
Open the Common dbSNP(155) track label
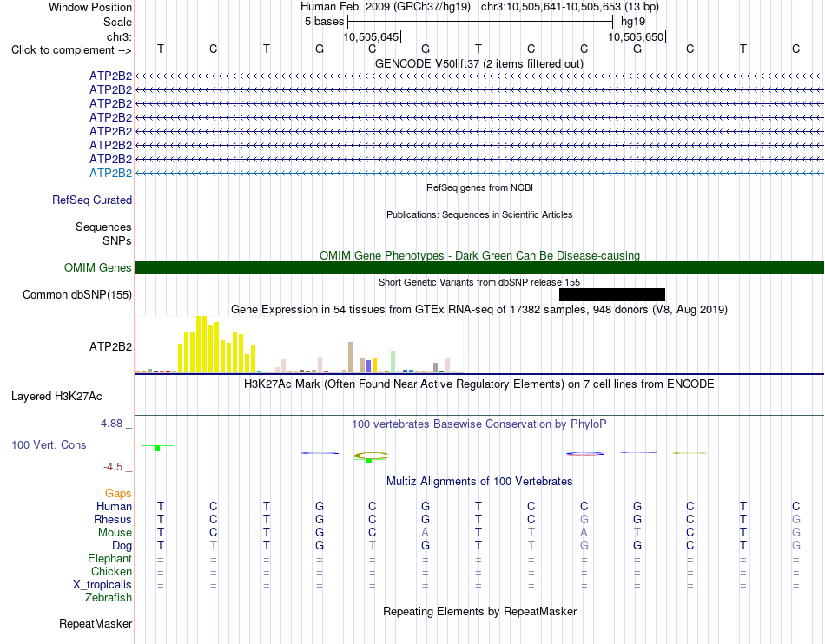[x=77, y=294]
